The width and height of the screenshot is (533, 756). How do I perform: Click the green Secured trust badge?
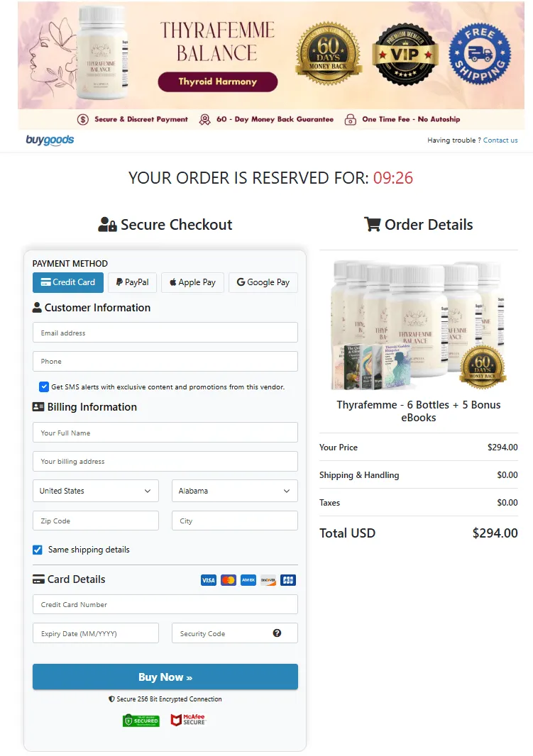click(x=141, y=721)
